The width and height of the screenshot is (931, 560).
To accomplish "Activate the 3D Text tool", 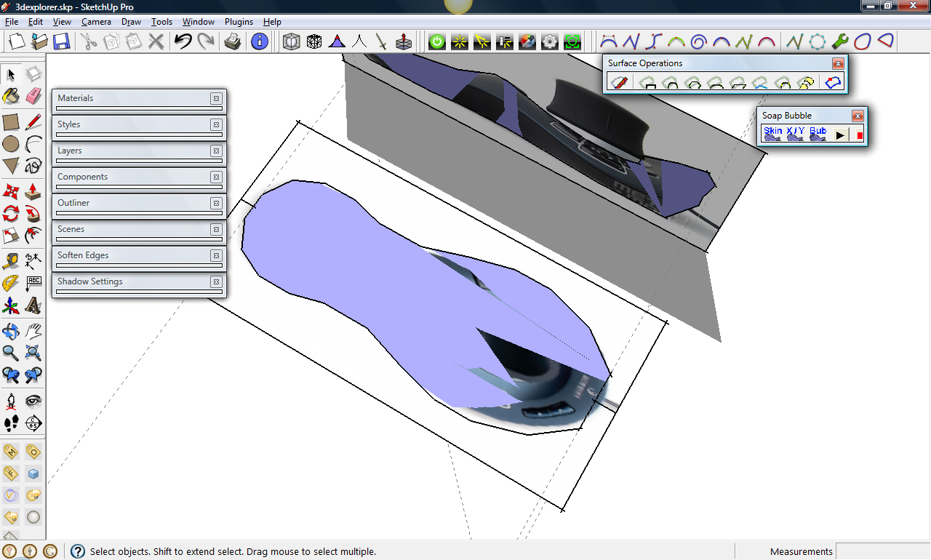I will [33, 305].
